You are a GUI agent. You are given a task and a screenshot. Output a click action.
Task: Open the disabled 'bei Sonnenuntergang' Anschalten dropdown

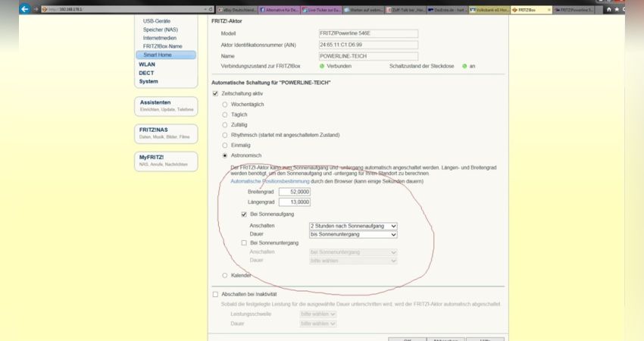pos(353,252)
